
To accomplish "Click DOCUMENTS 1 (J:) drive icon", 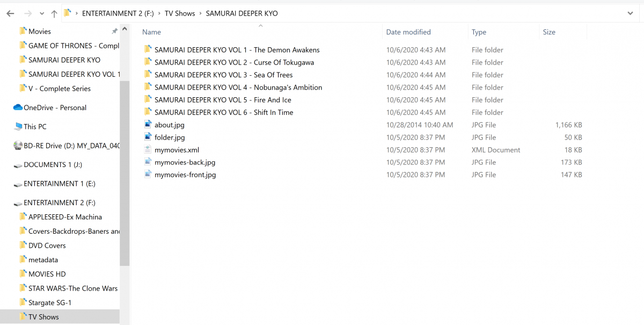I will (18, 165).
